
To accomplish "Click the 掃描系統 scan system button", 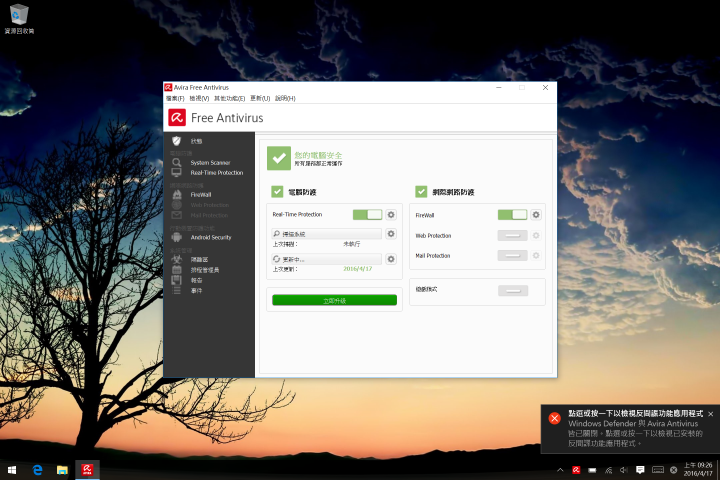I will (326, 234).
